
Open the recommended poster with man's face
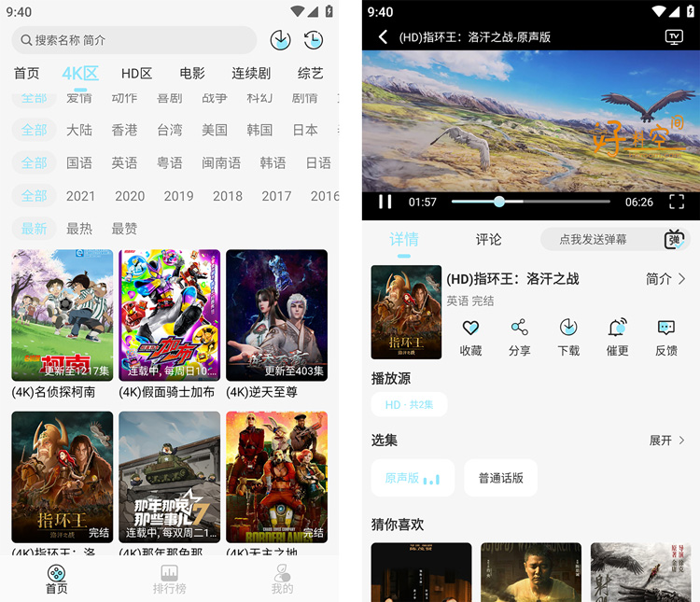pyautogui.click(x=531, y=572)
